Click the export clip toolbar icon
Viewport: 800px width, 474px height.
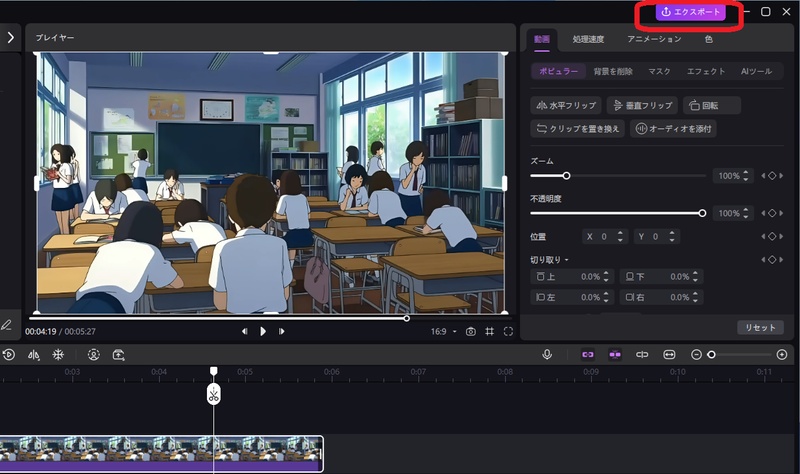(118, 355)
